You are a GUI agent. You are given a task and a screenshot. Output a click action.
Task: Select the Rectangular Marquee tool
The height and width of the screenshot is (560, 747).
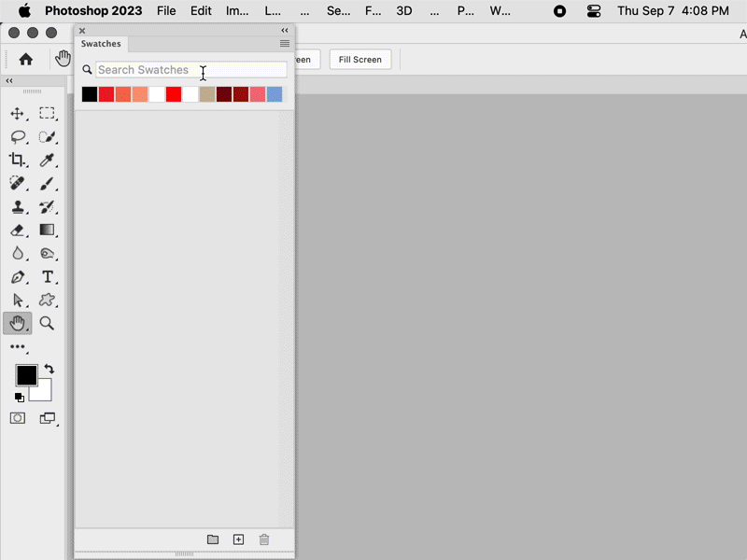tap(47, 113)
